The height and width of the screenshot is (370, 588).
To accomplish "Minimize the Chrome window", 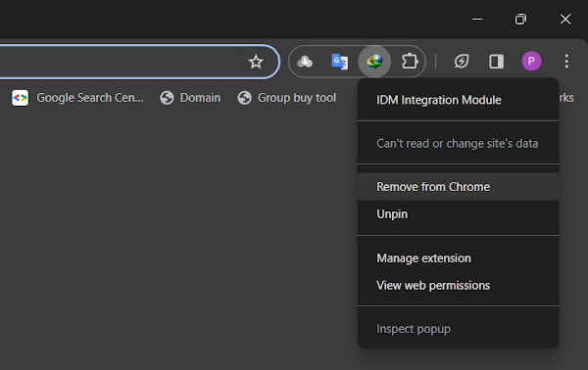I will [477, 20].
